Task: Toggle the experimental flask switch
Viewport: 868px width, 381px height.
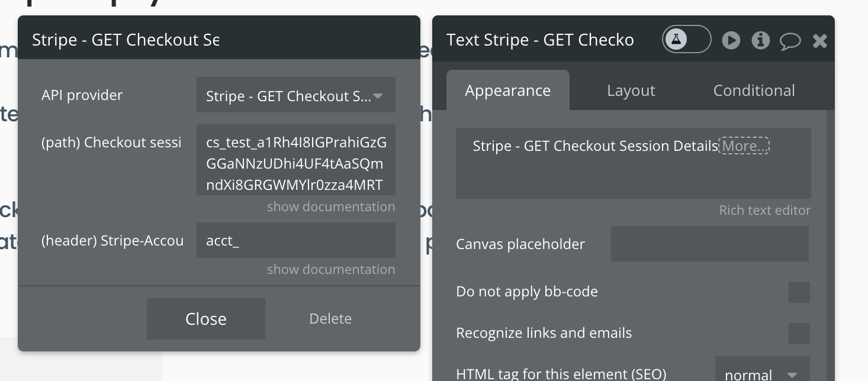Action: (x=686, y=40)
